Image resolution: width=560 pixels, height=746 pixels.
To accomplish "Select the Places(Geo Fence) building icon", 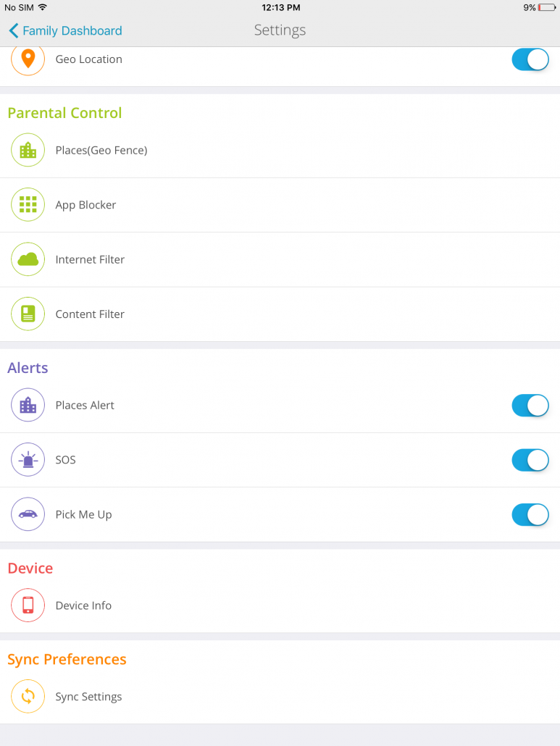I will click(28, 150).
